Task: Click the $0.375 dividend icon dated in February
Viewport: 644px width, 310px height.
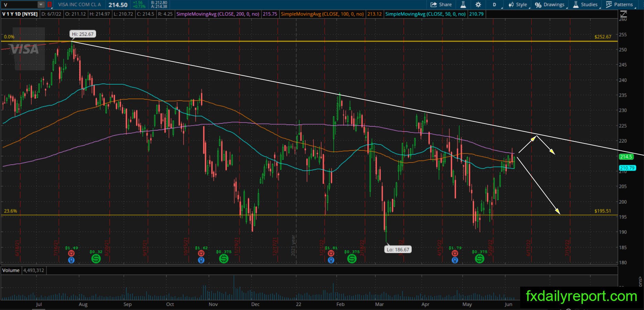Action: [x=352, y=259]
